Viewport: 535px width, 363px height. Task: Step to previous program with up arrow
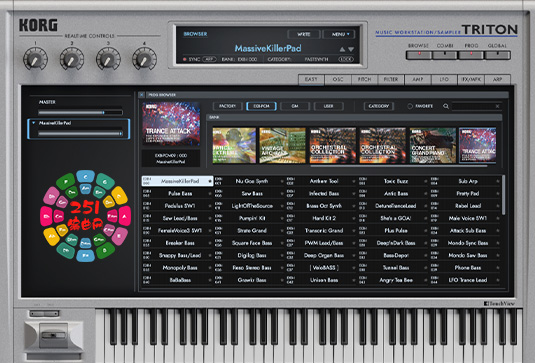pos(342,49)
